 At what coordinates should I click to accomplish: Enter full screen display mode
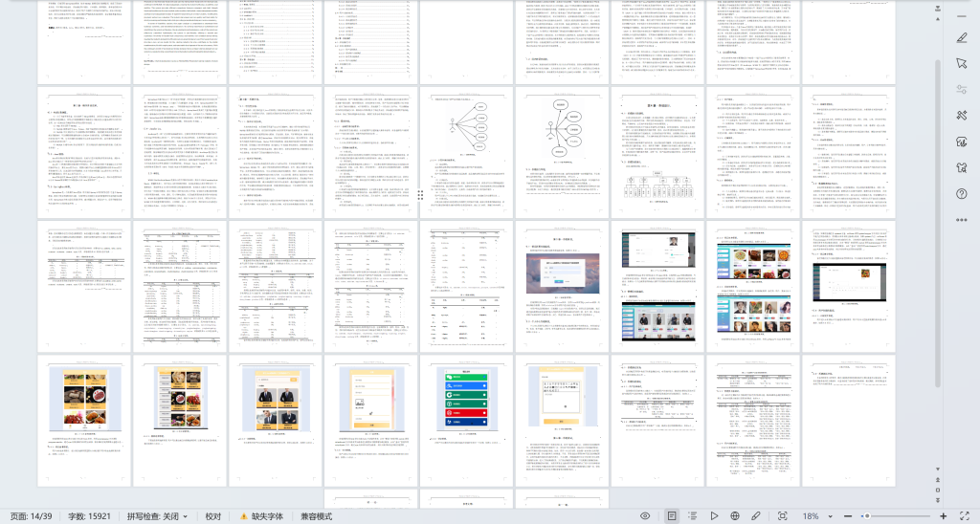point(965,516)
